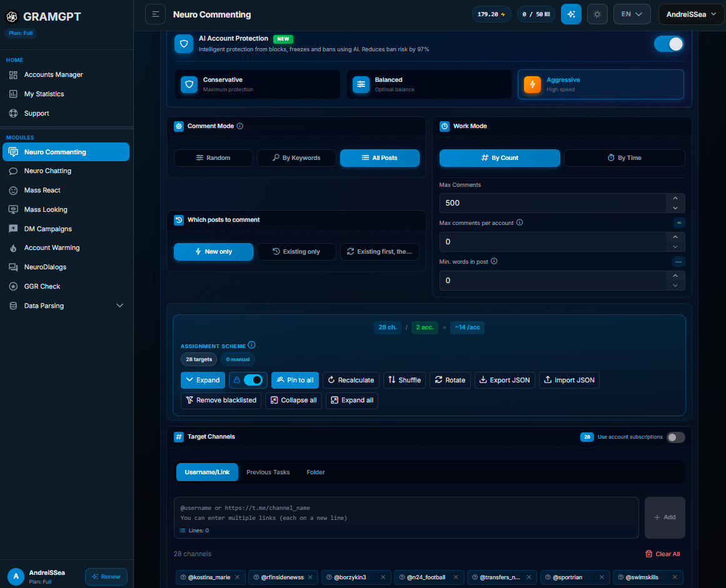Open the EN language dropdown
The width and height of the screenshot is (726, 588).
point(632,14)
